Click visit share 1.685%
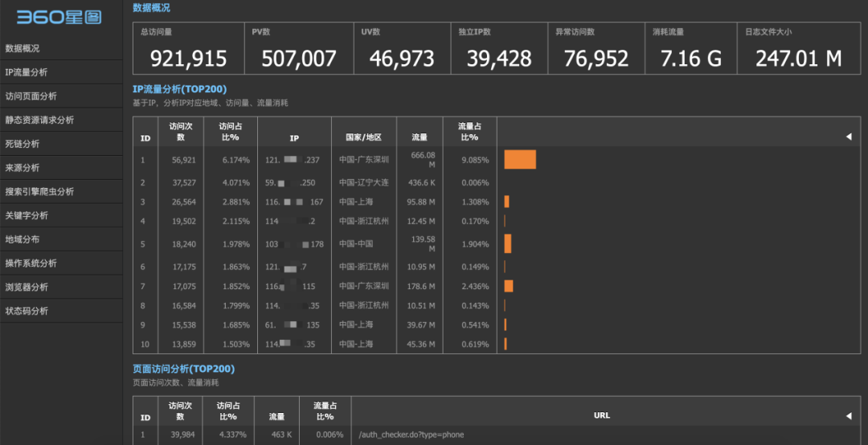 [235, 325]
